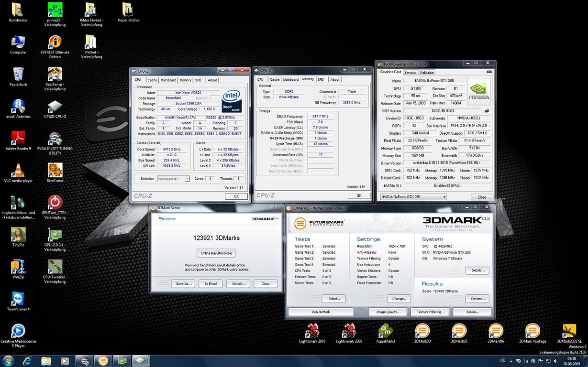The height and width of the screenshot is (367, 588).
Task: Export score To Excel
Action: click(x=211, y=283)
